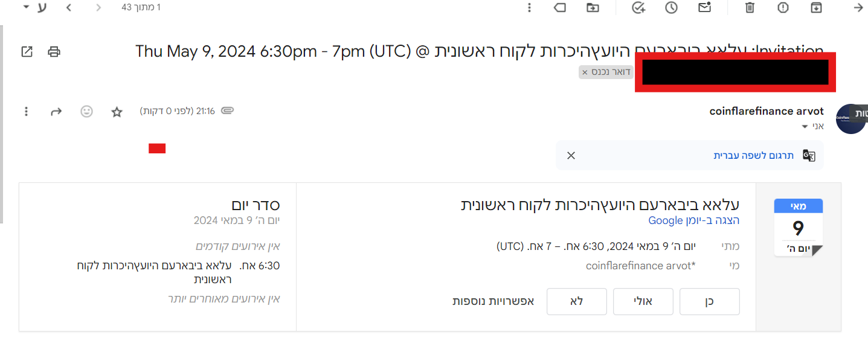Open the הצגה ב-יומן Google link
The width and height of the screenshot is (868, 349).
(694, 220)
